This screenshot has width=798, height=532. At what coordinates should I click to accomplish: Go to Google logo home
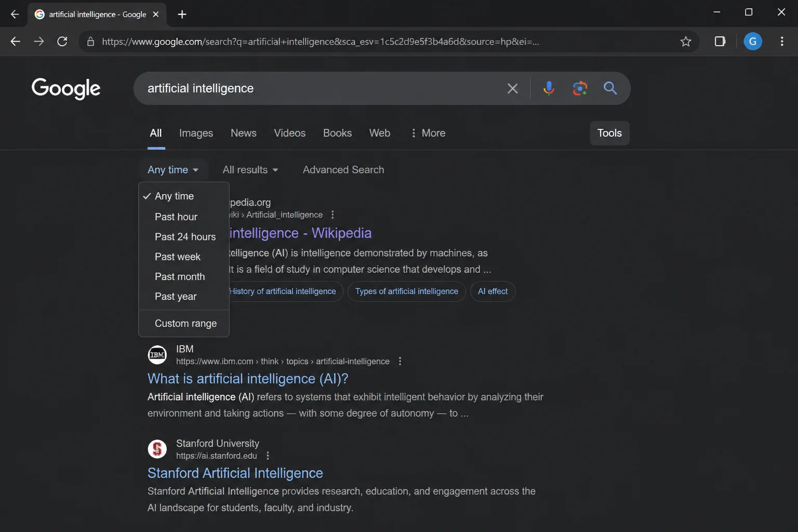tap(66, 89)
